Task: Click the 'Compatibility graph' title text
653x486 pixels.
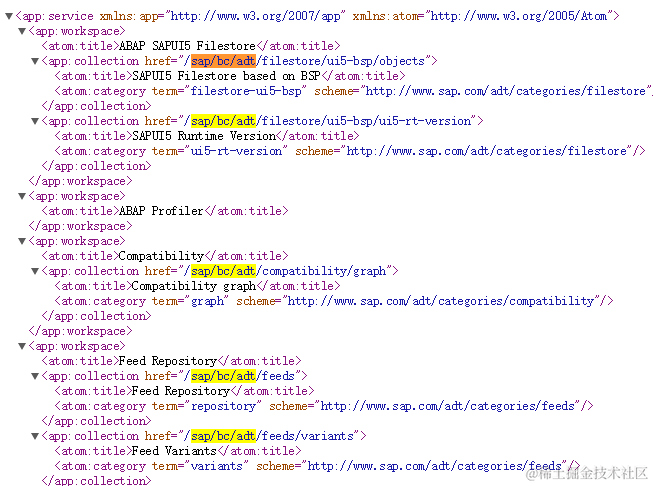Action: point(194,286)
